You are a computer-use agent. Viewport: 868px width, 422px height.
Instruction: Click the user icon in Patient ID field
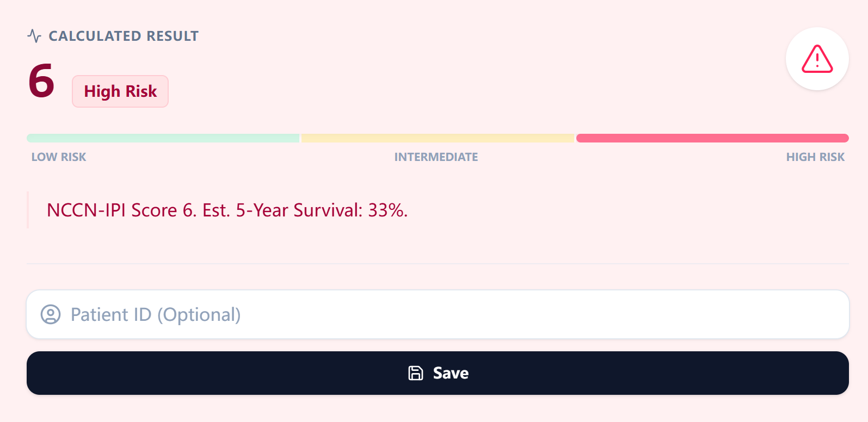[x=51, y=314]
